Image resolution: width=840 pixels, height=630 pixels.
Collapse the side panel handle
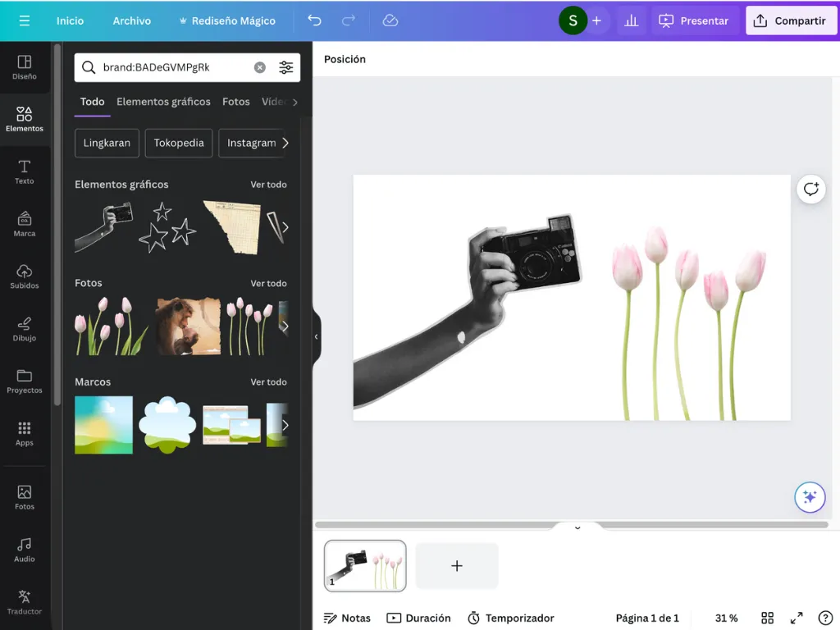pos(316,336)
